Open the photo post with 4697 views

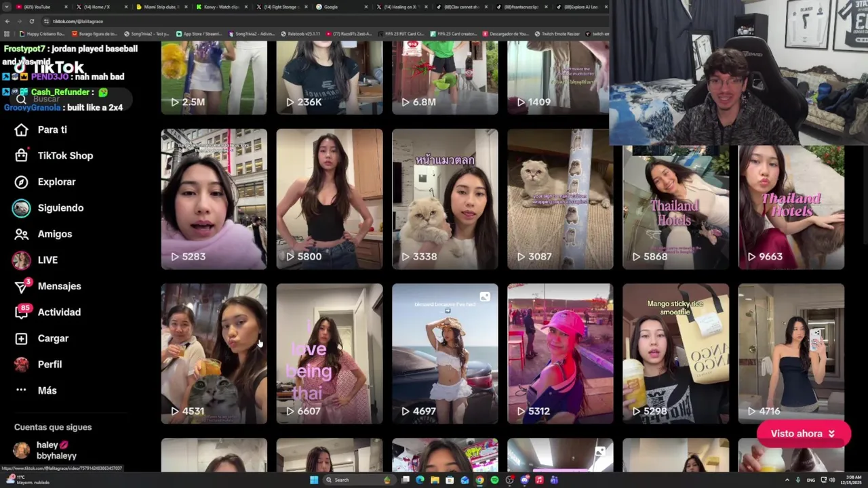point(445,354)
